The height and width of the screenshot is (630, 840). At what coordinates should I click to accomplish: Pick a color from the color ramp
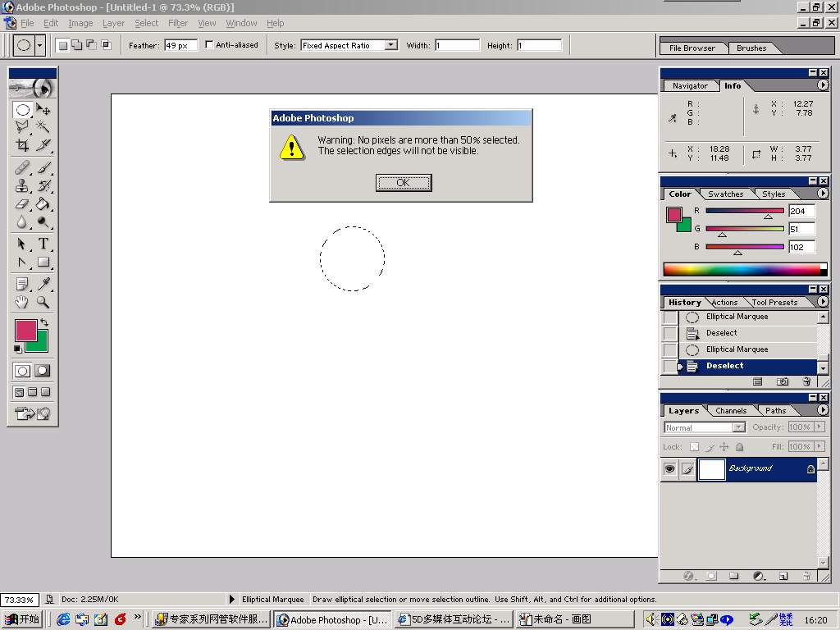pyautogui.click(x=745, y=269)
